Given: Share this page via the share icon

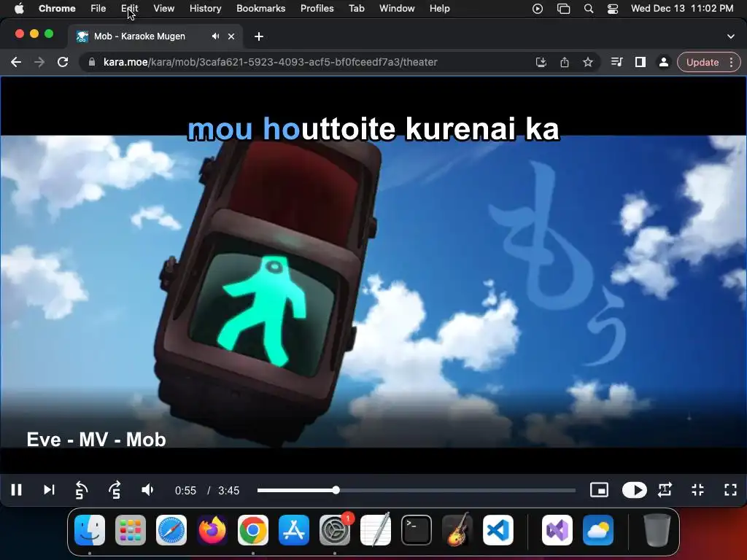Looking at the screenshot, I should pos(565,62).
